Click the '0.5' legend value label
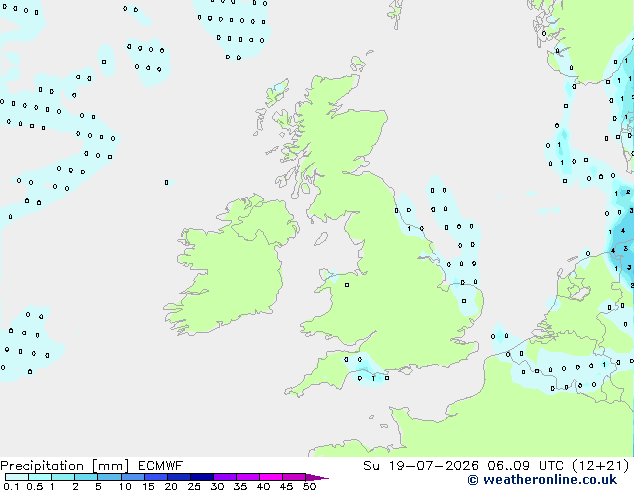This screenshot has width=634, height=490. pos(35,486)
